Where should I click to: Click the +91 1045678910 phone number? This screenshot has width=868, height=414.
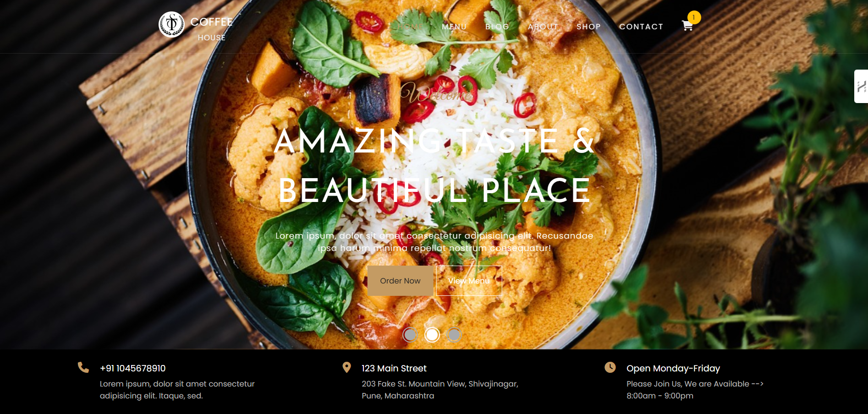click(x=133, y=368)
